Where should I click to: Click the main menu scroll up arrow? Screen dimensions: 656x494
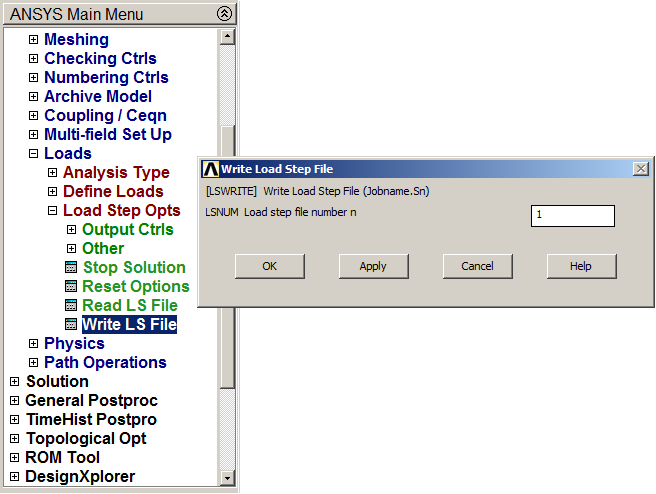(227, 37)
